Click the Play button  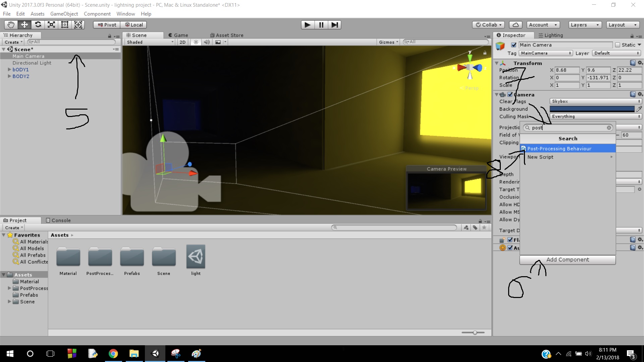[x=308, y=25]
